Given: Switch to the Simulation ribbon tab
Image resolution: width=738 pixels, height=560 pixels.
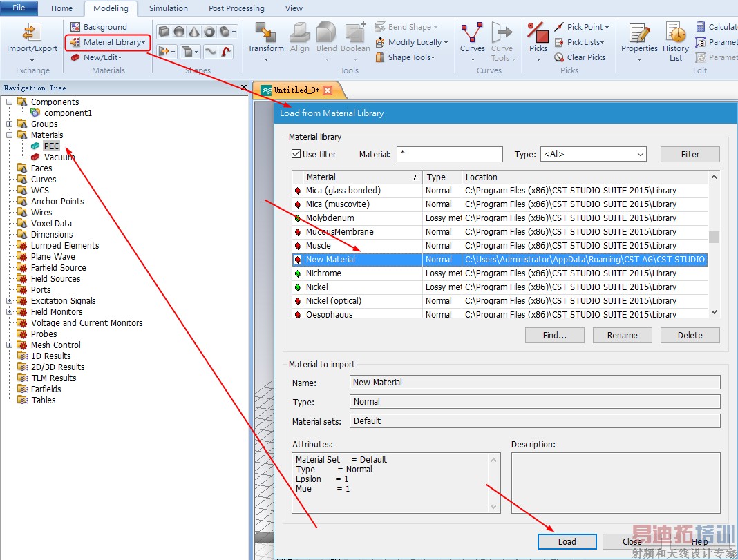Looking at the screenshot, I should click(x=168, y=8).
